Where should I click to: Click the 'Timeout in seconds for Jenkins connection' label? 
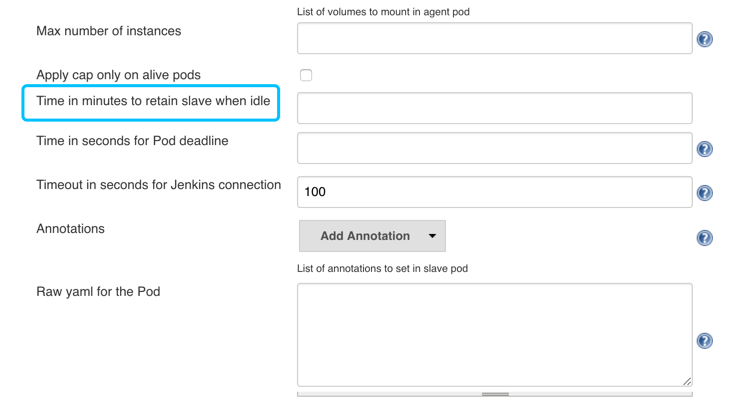[158, 185]
